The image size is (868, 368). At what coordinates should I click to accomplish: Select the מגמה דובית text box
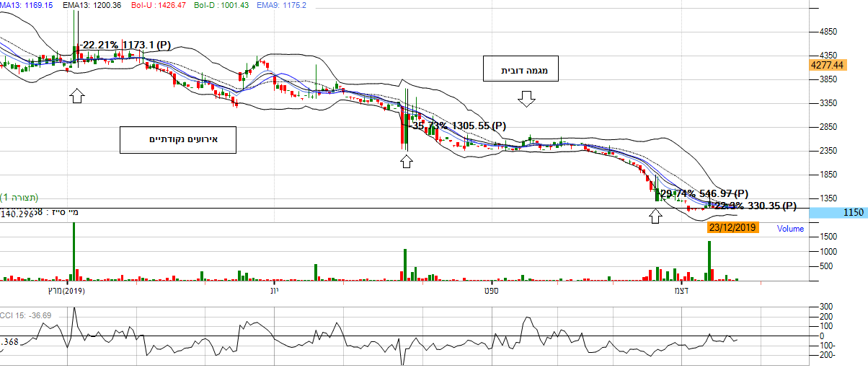point(521,71)
